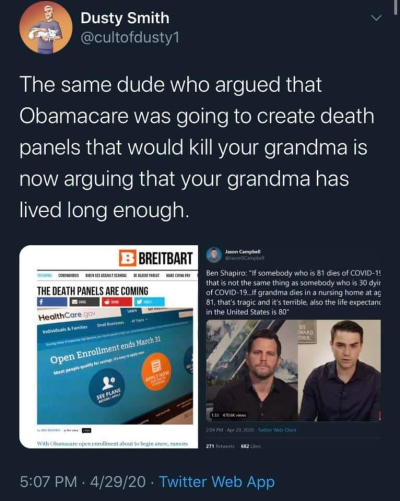Expand the tweet options chevron

click(376, 18)
